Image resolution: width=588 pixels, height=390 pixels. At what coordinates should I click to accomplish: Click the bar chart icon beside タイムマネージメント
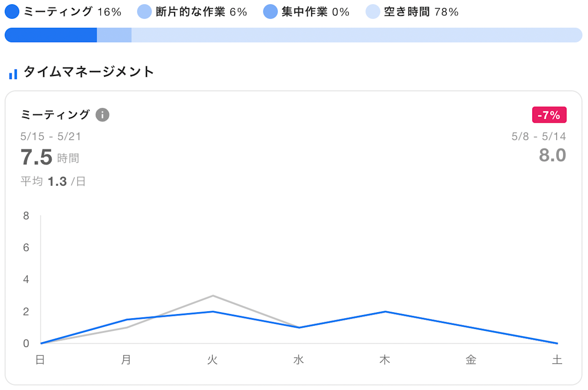click(x=12, y=74)
